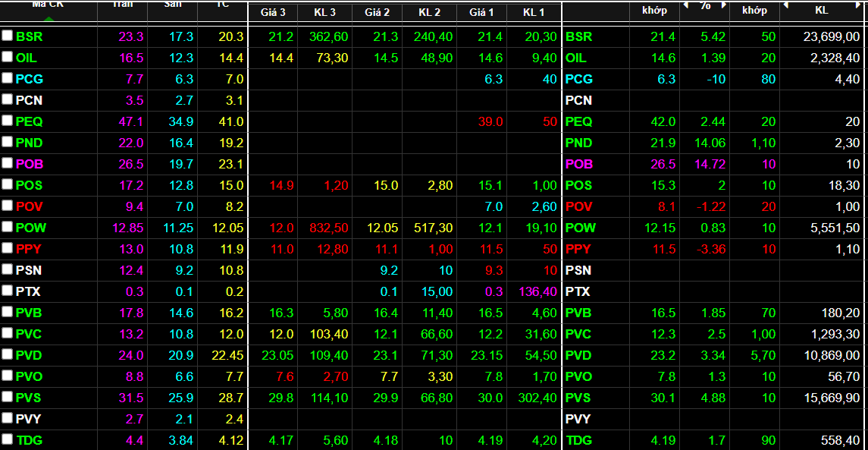Click the Giá 1 column header
This screenshot has height=450, width=868.
pos(481,12)
